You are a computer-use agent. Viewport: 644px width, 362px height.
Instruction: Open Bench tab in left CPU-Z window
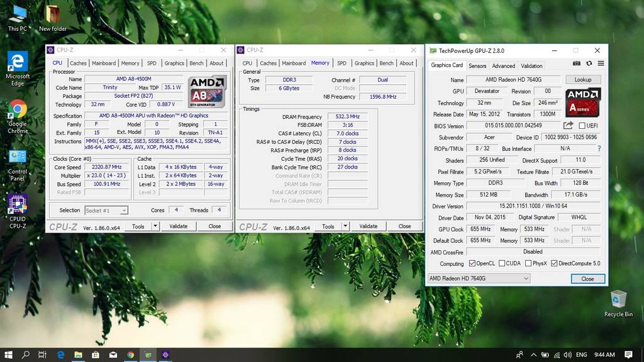196,63
